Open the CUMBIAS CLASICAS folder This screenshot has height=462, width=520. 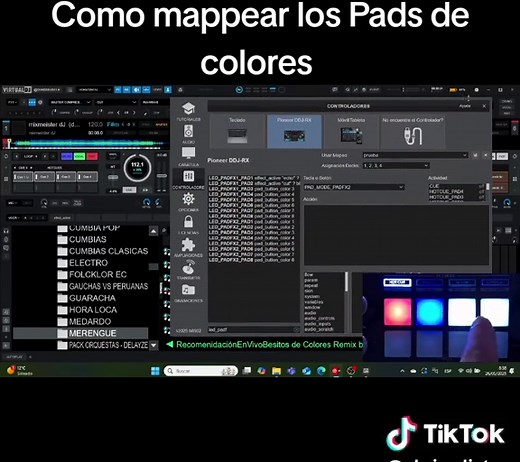103,251
